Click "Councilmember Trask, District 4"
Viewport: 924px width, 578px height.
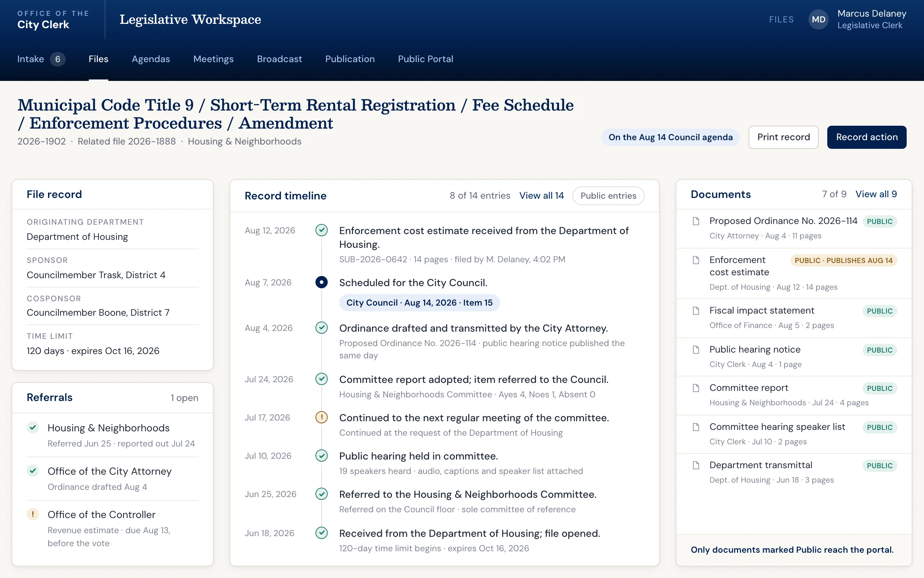tap(96, 275)
